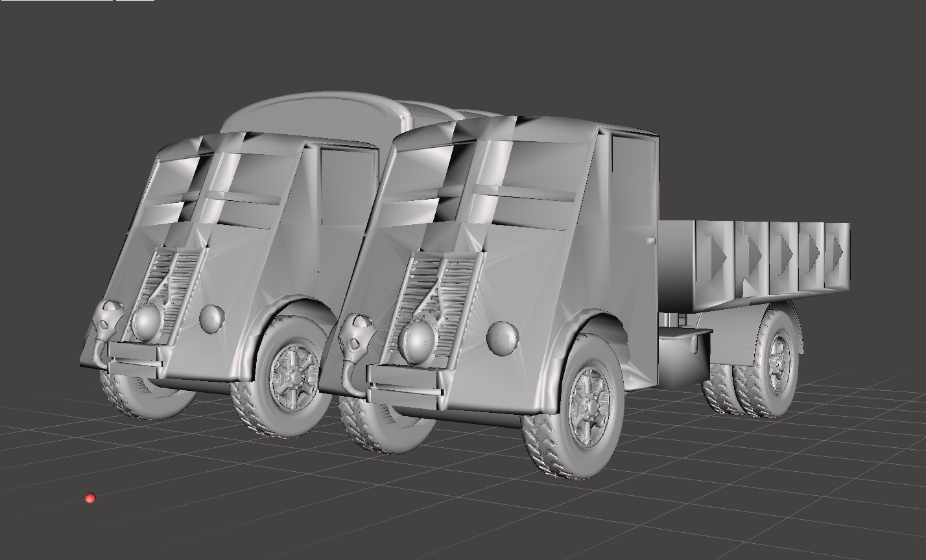
Task: Select the red sphere marker on the grid
Action: coord(90,498)
